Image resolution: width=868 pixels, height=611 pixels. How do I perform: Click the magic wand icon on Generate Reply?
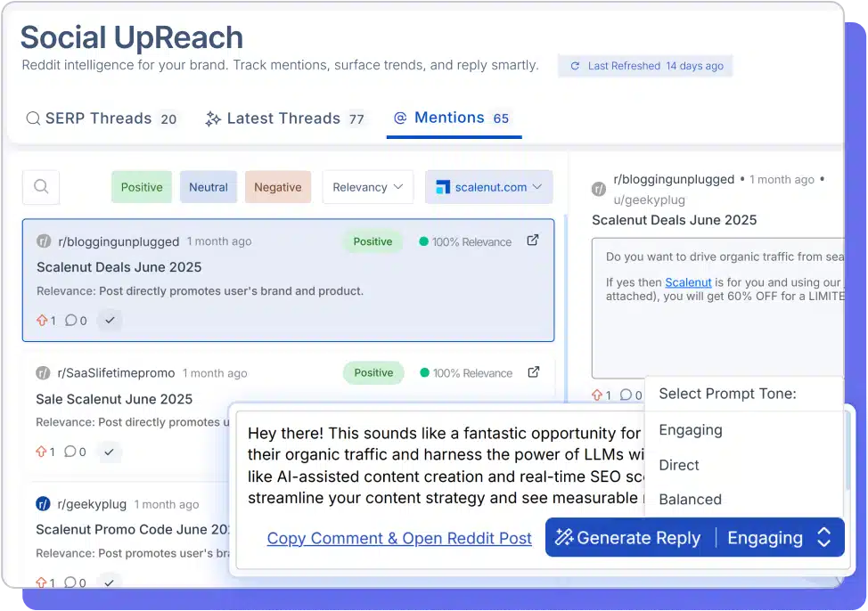coord(563,537)
